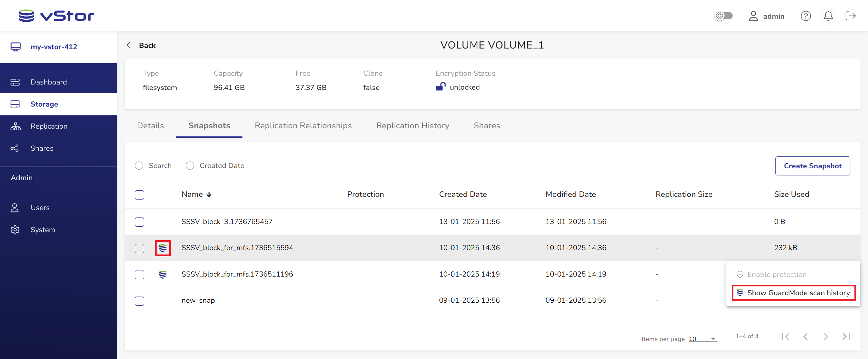Click the unlocked encryption padlock icon
Viewport: 868px width, 359px height.
[440, 87]
